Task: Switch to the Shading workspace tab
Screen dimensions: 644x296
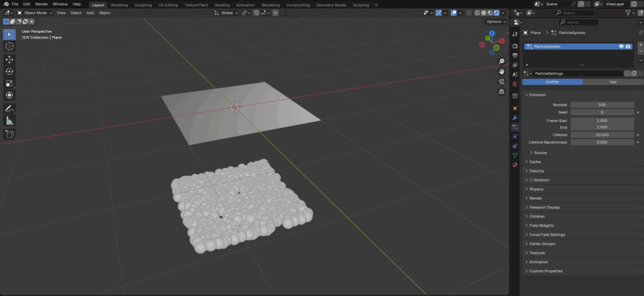Action: tap(222, 5)
